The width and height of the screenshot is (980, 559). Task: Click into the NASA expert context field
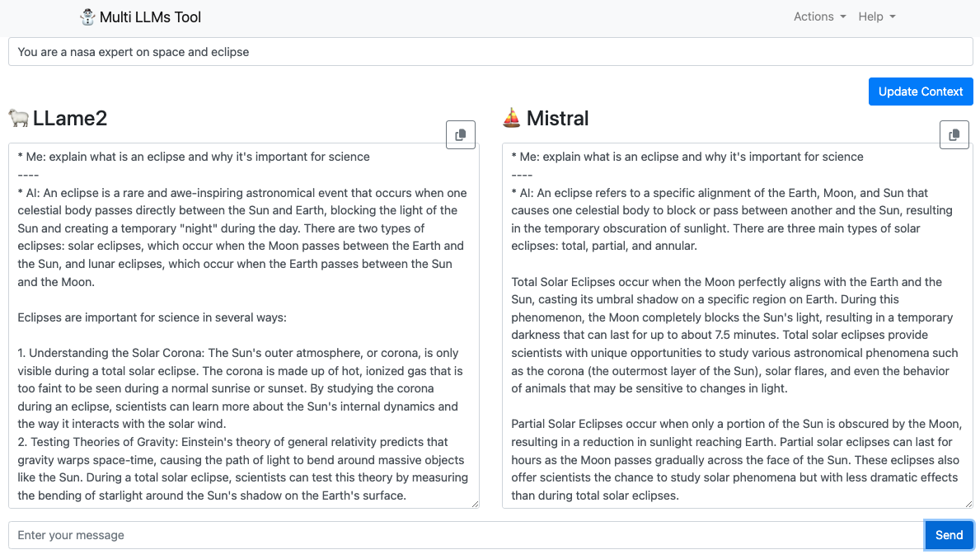tap(490, 52)
